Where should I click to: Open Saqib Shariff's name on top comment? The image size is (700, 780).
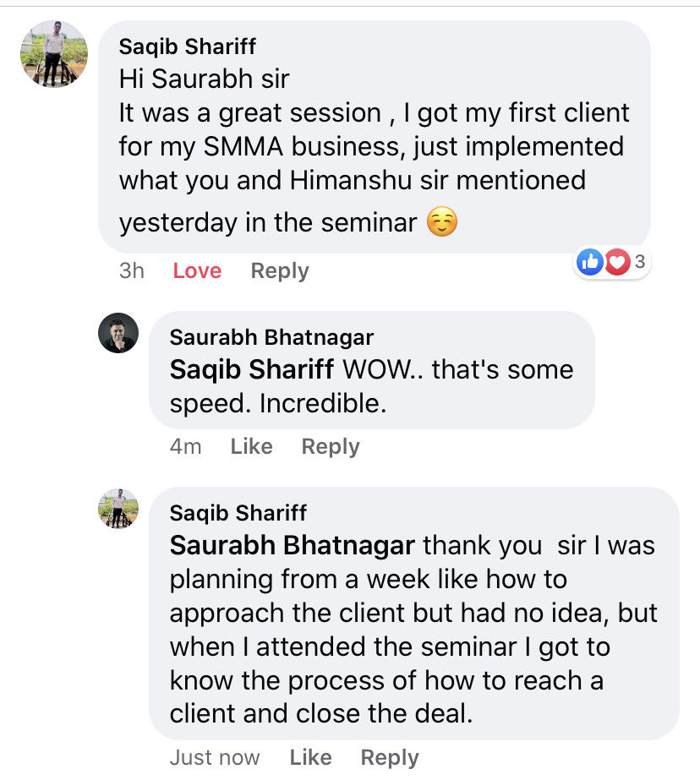tap(187, 46)
